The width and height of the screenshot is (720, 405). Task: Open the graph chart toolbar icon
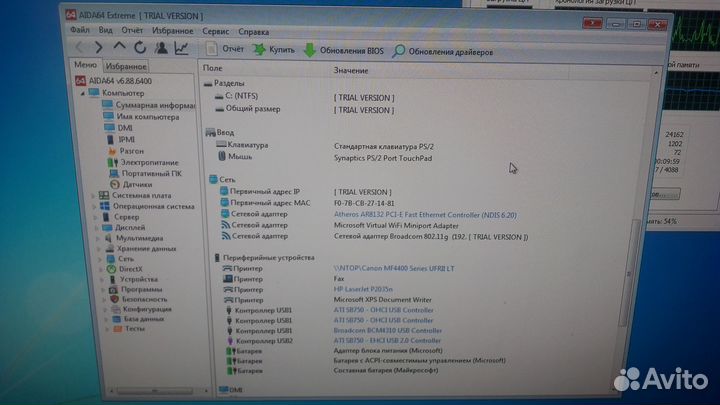[181, 48]
